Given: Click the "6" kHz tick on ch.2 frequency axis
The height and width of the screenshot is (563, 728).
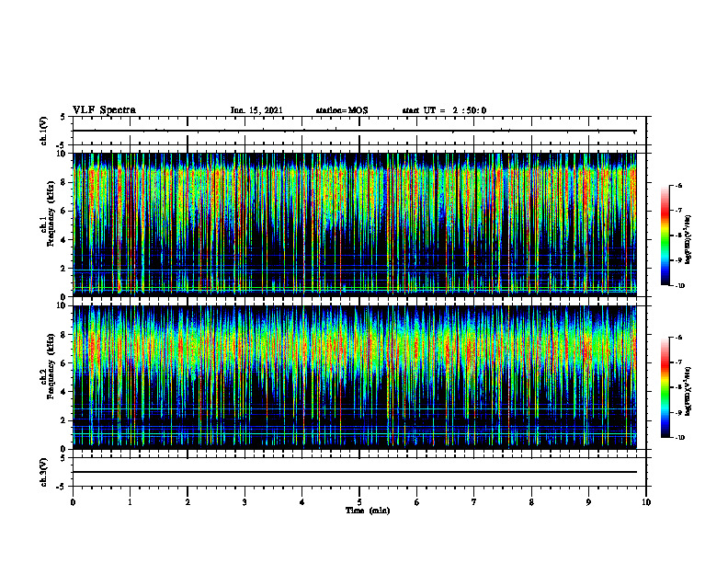Looking at the screenshot, I should 64,363.
